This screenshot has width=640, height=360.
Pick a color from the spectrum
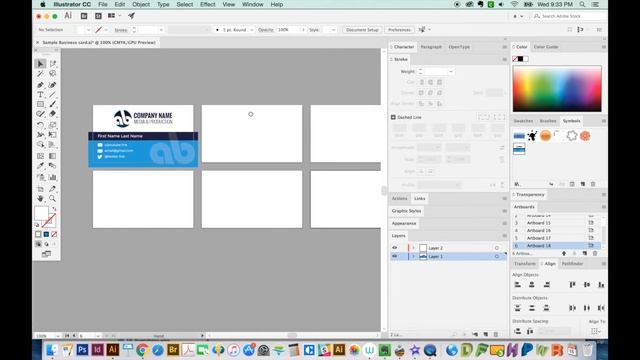tap(557, 89)
